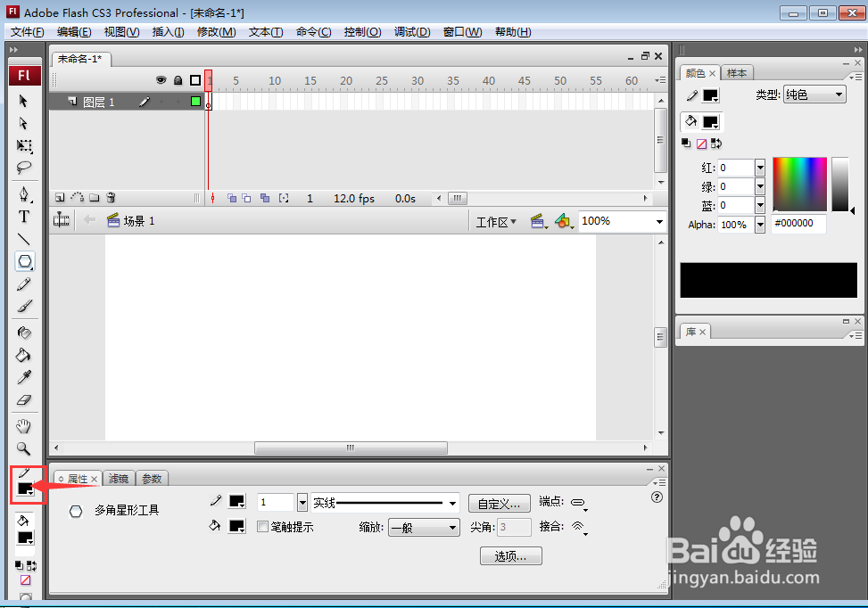
Task: Toggle lock all layers padlock icon
Action: pos(178,80)
